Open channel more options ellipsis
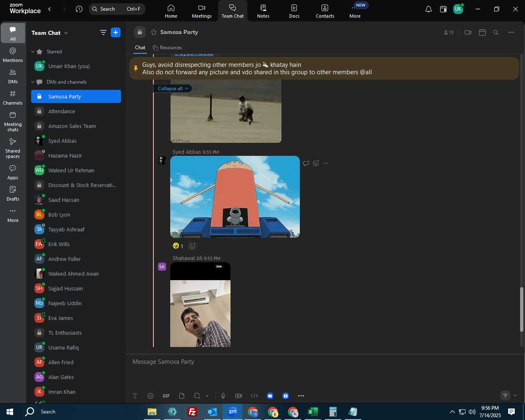The width and height of the screenshot is (525, 420). pyautogui.click(x=511, y=32)
